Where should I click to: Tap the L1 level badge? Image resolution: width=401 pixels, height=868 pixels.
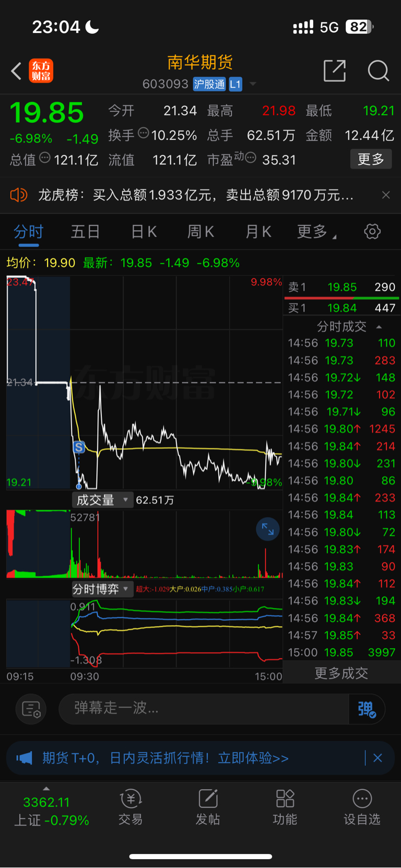235,84
